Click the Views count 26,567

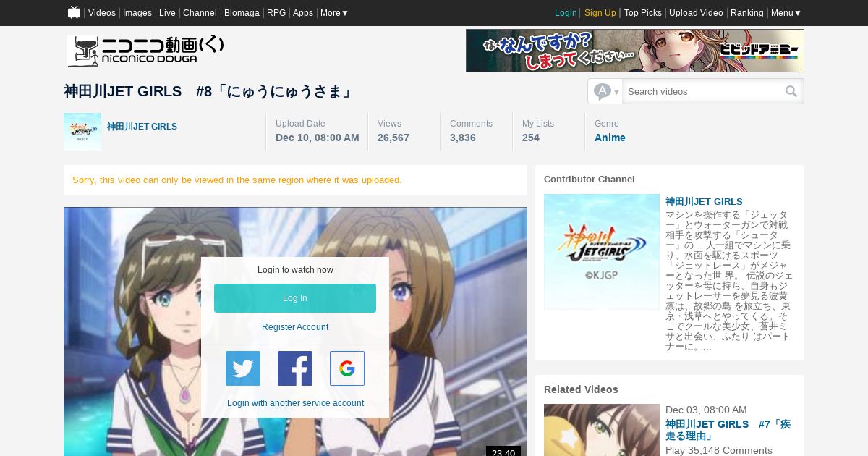coord(393,138)
